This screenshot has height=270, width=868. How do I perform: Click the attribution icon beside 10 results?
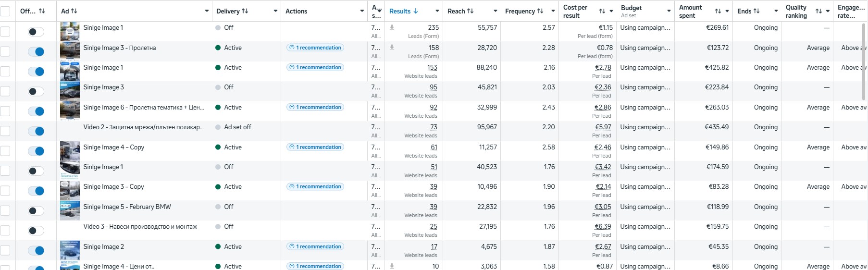392,266
